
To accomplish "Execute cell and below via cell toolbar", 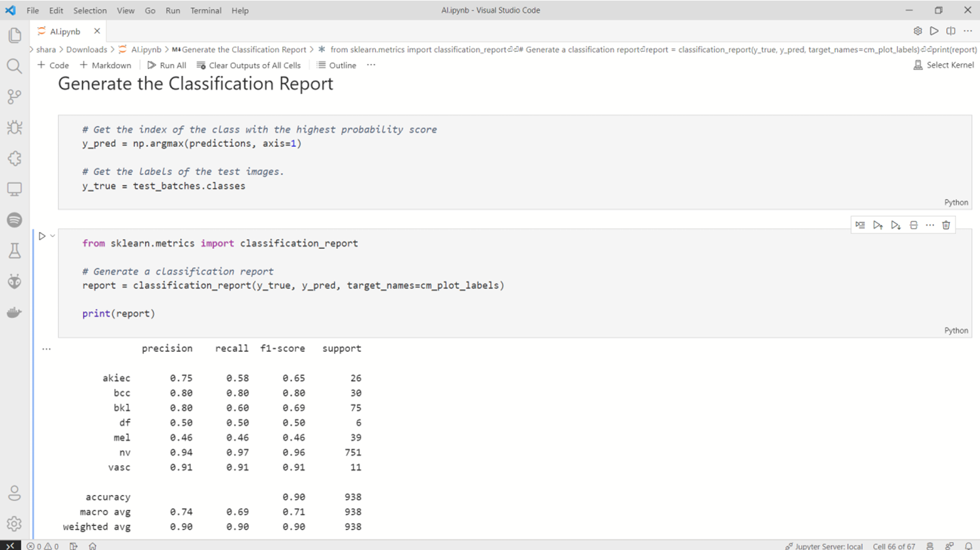I will point(895,225).
